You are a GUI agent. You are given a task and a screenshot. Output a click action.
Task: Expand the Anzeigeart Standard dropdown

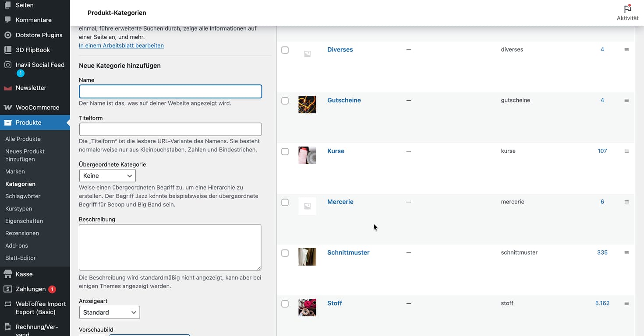tap(110, 312)
